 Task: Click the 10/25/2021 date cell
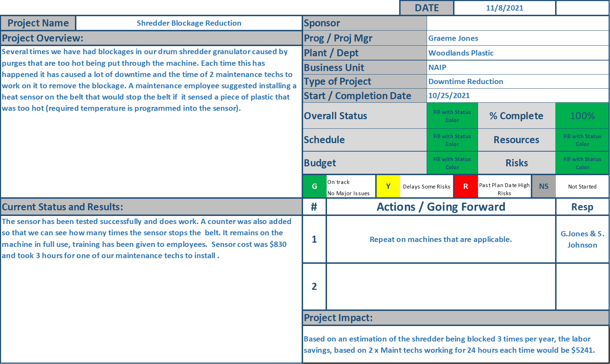(x=518, y=95)
